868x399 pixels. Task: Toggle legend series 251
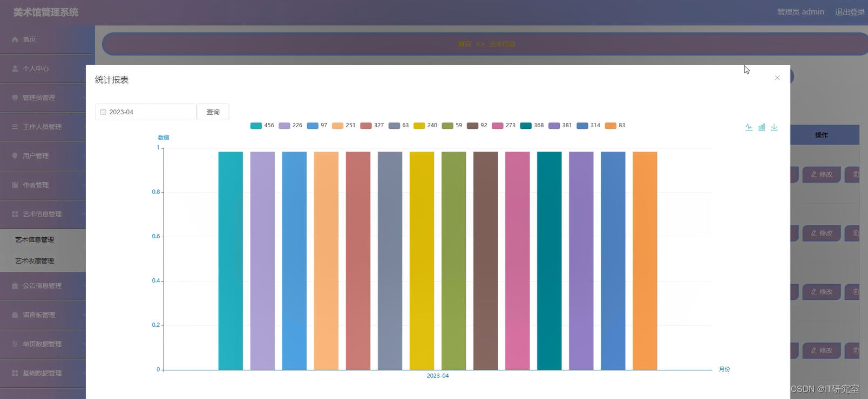pos(344,126)
